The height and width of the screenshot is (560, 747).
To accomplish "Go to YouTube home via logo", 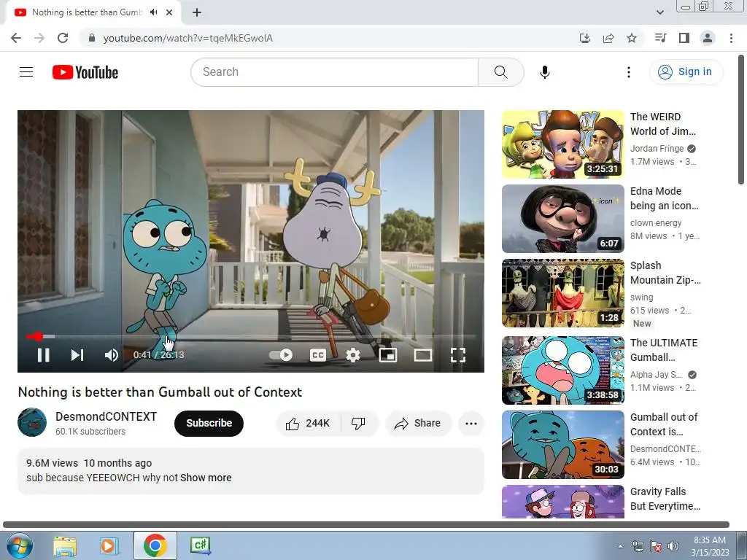I will (85, 72).
